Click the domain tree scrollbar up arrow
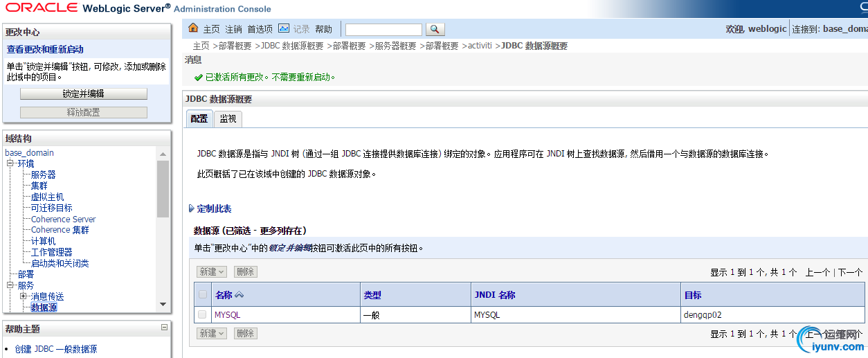Screen dimensions: 868x358 163,154
